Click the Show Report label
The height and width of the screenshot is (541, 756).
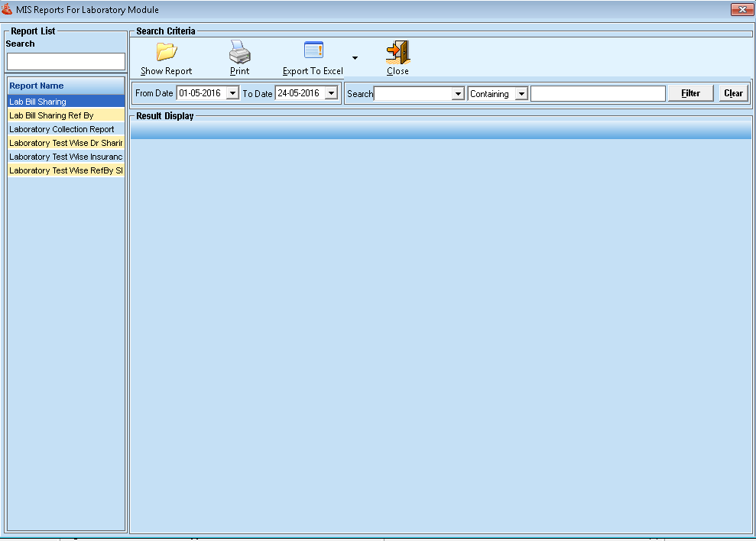[x=167, y=71]
